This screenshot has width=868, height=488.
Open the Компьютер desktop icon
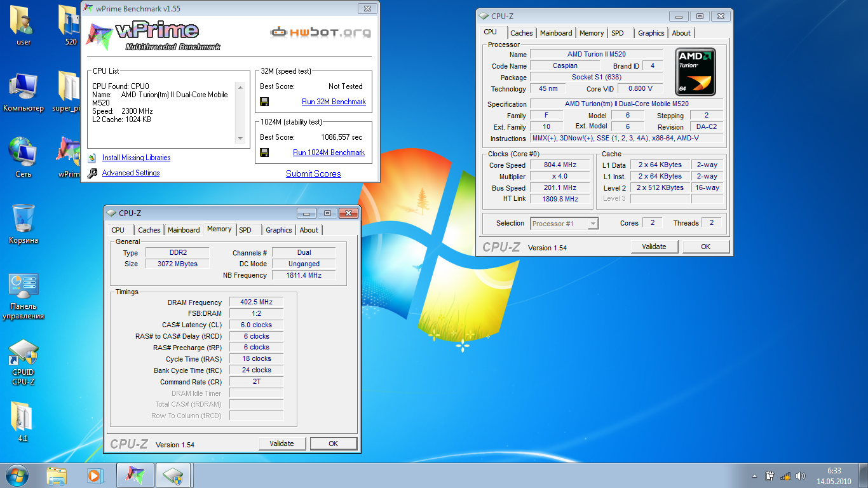[24, 92]
